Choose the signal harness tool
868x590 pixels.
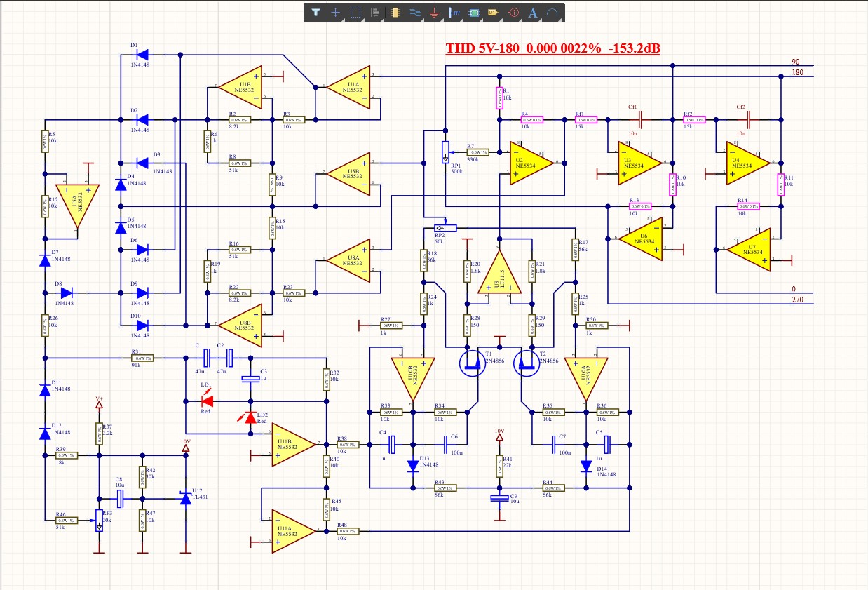tap(454, 12)
